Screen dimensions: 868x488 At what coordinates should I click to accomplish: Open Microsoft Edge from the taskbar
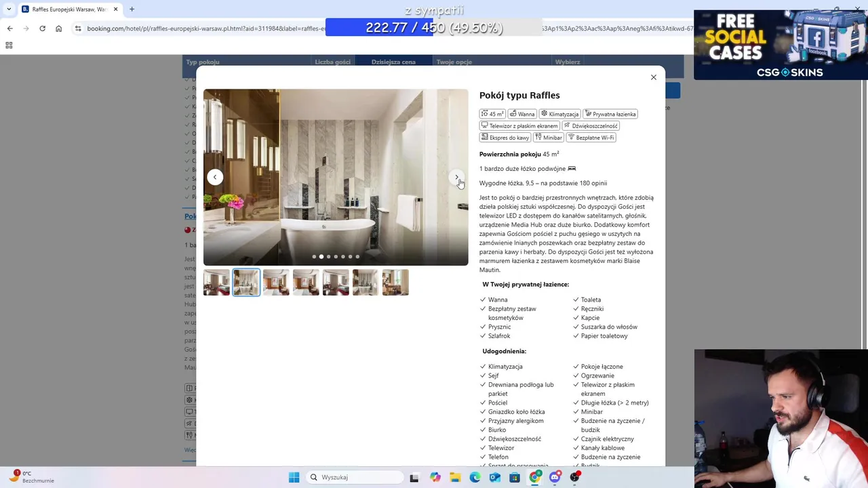point(475,477)
